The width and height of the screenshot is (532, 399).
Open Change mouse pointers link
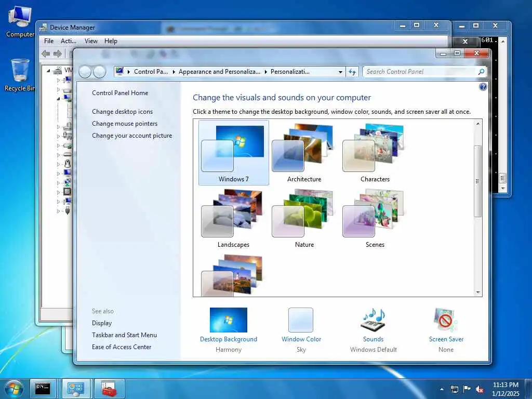click(x=125, y=124)
